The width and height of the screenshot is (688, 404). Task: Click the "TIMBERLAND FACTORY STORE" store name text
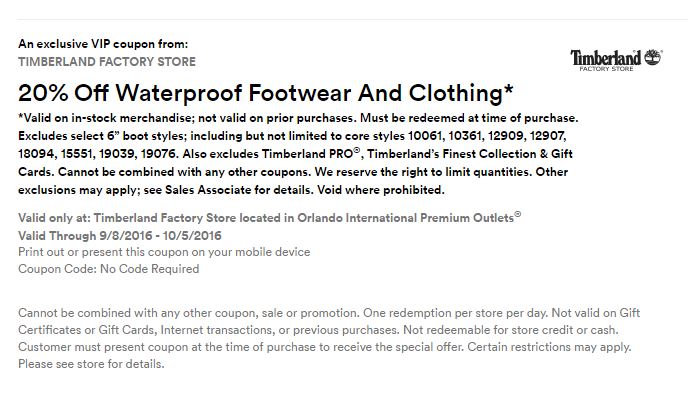click(x=107, y=61)
